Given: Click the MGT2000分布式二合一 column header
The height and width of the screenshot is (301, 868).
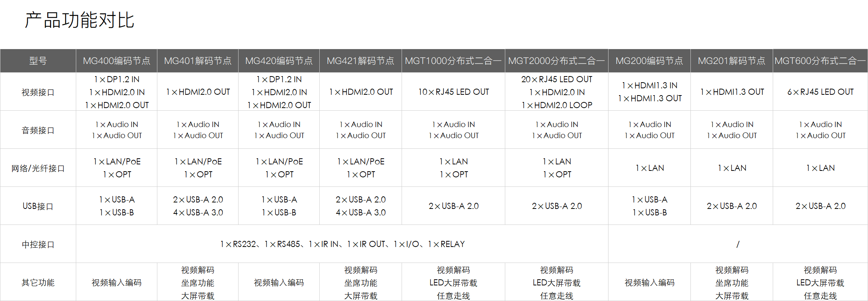Looking at the screenshot, I should pos(557,61).
